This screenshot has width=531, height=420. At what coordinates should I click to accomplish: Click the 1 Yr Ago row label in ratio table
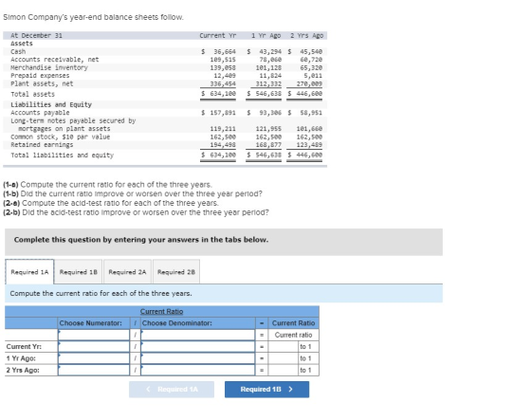point(21,358)
